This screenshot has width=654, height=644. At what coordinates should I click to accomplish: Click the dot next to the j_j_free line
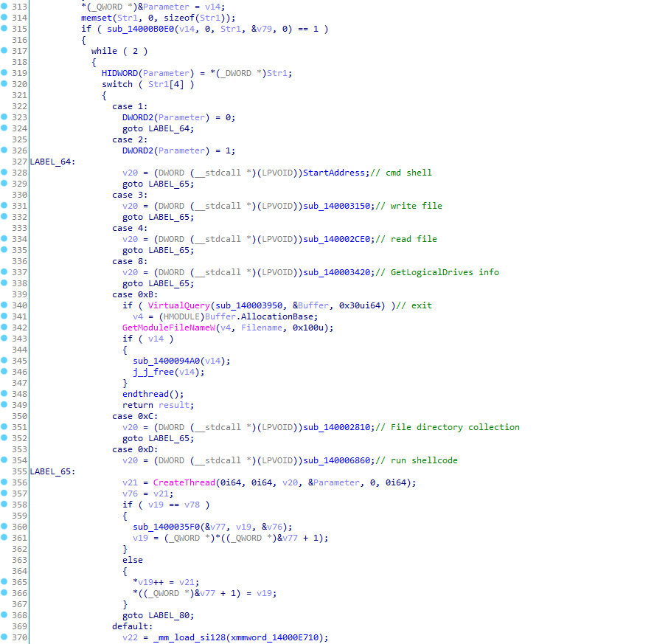5,371
